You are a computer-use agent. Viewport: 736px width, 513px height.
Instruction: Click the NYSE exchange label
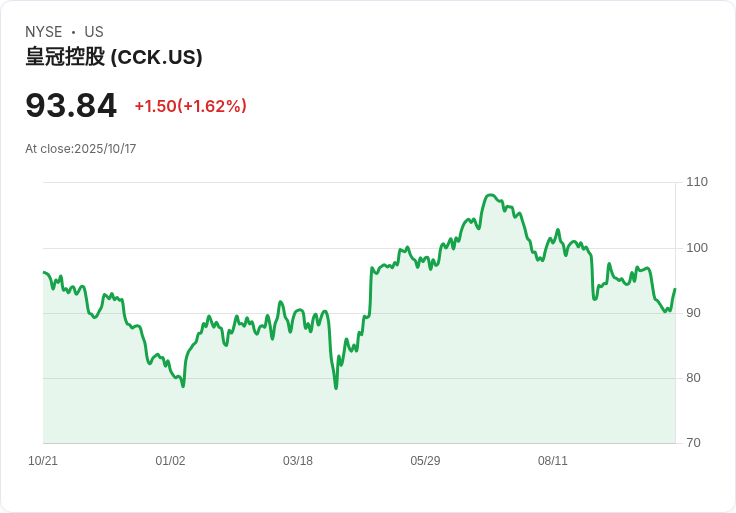(44, 32)
